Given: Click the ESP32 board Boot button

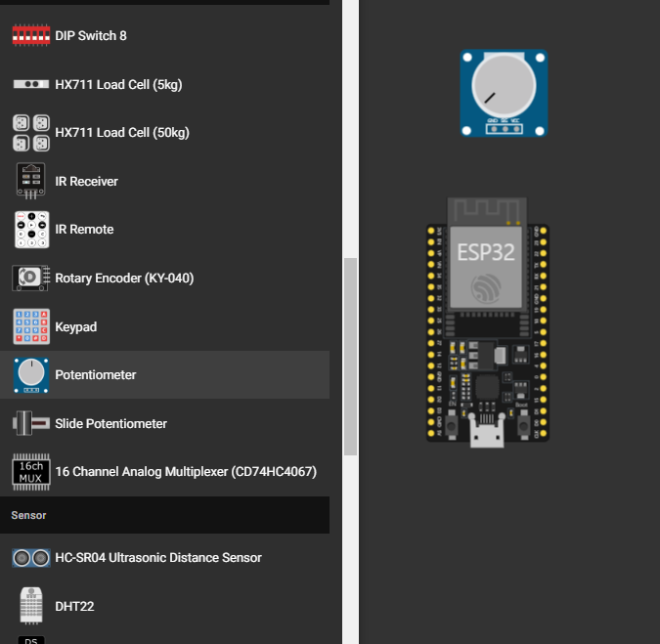Looking at the screenshot, I should coord(523,426).
